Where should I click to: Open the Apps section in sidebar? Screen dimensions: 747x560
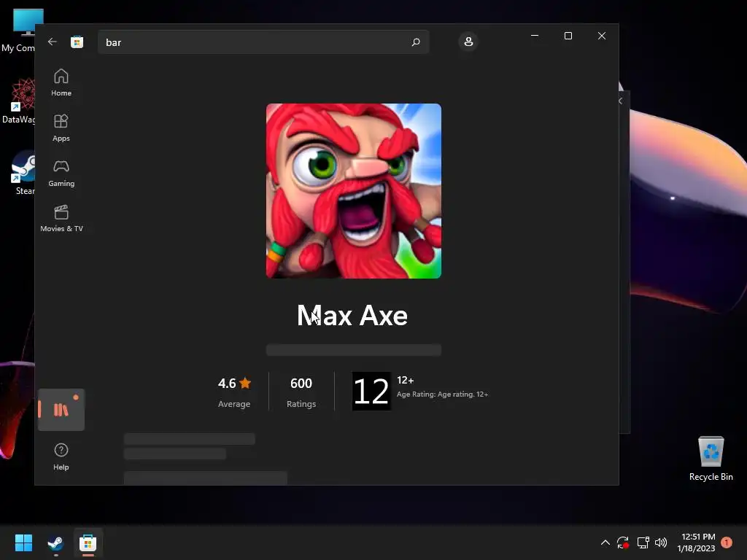(x=61, y=128)
